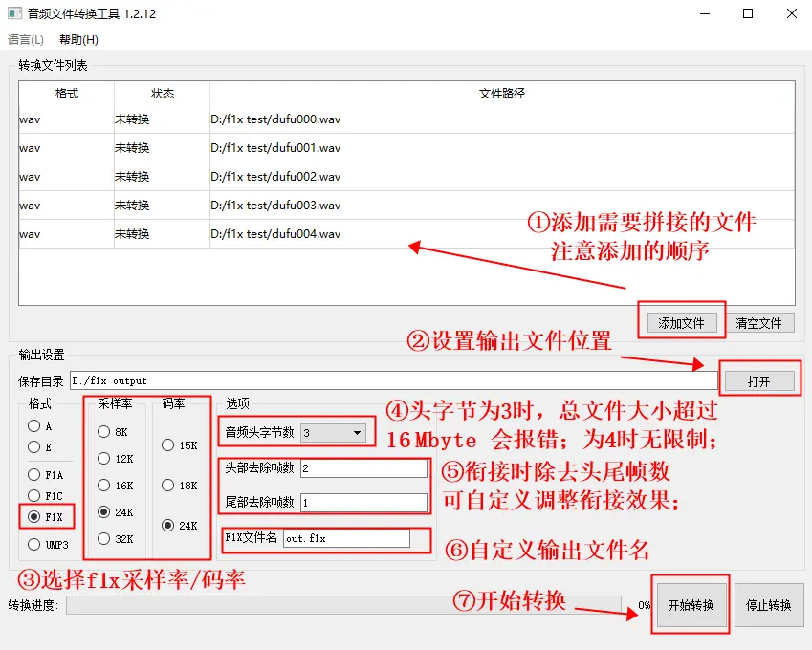Start conversion with the 开始转换 button

pyautogui.click(x=691, y=605)
